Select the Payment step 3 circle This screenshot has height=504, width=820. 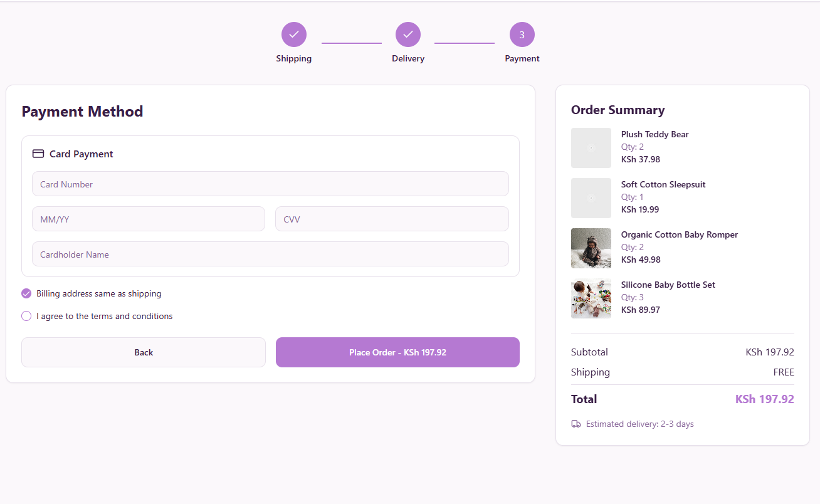[522, 34]
